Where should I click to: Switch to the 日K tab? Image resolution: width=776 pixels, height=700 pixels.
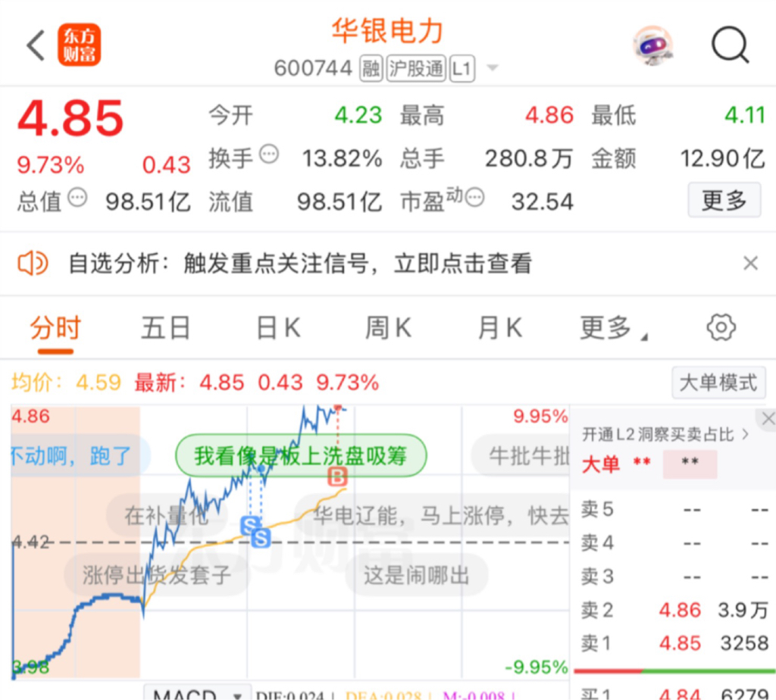pos(279,328)
